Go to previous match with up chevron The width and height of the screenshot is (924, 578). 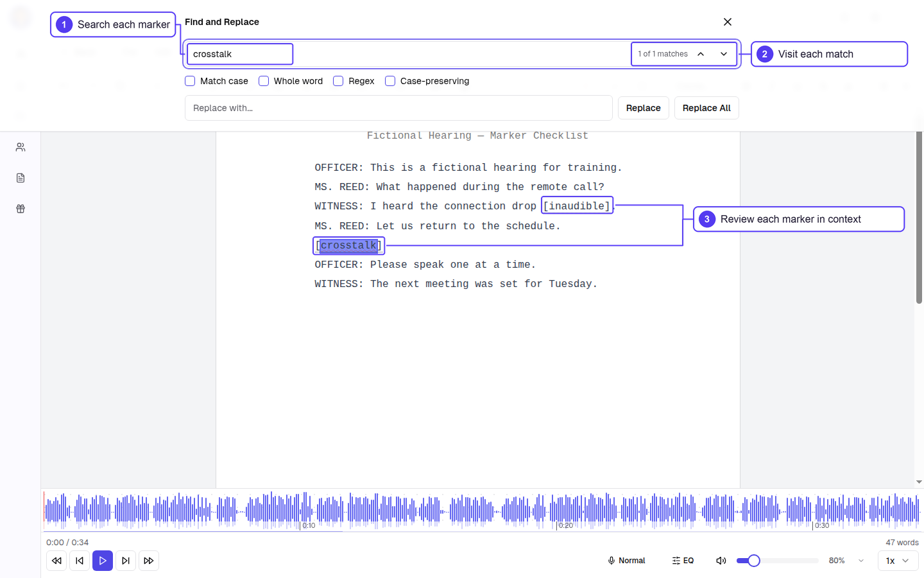point(701,54)
